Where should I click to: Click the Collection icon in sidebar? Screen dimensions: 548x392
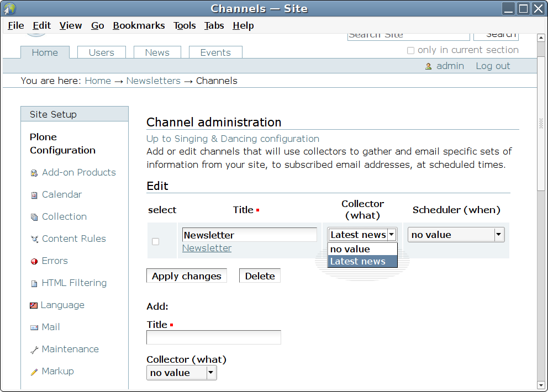(x=34, y=217)
